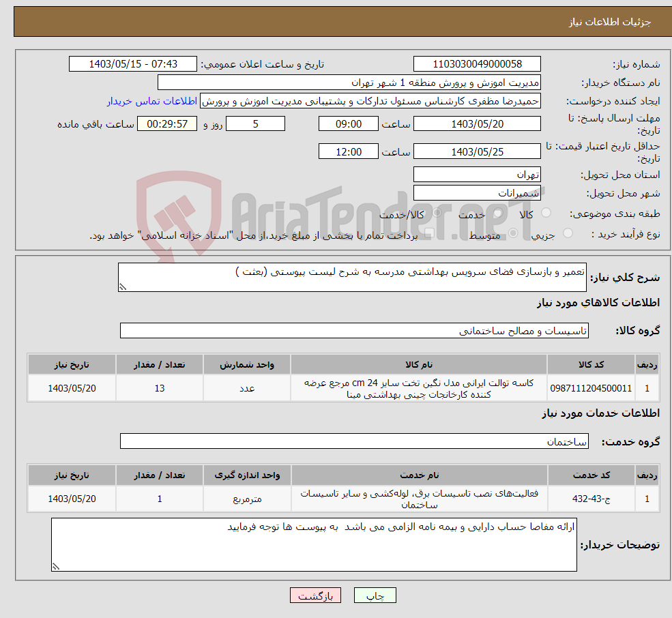
Task: Click the resize handle of buyer notes area
Action: point(56,567)
